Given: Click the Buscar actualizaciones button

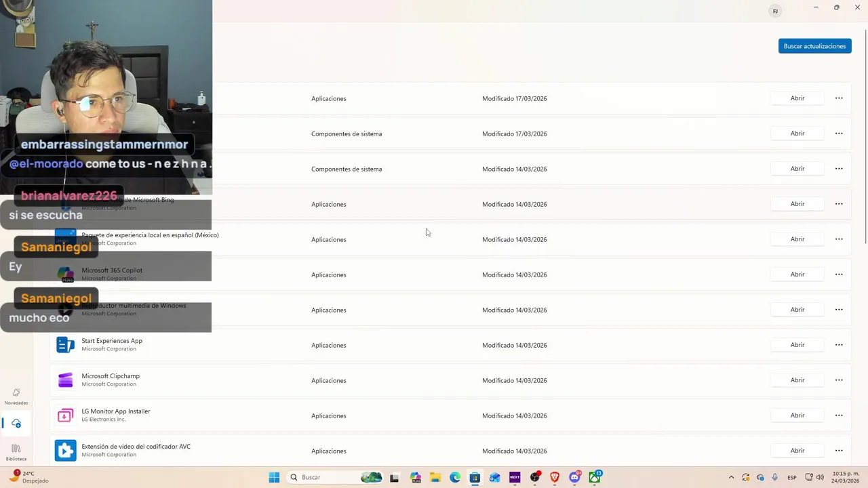Looking at the screenshot, I should (x=814, y=46).
